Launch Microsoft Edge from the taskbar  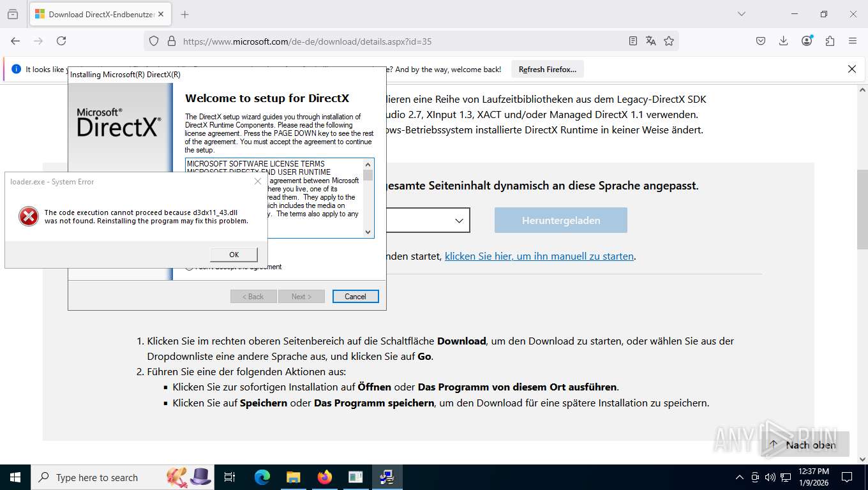coord(262,477)
